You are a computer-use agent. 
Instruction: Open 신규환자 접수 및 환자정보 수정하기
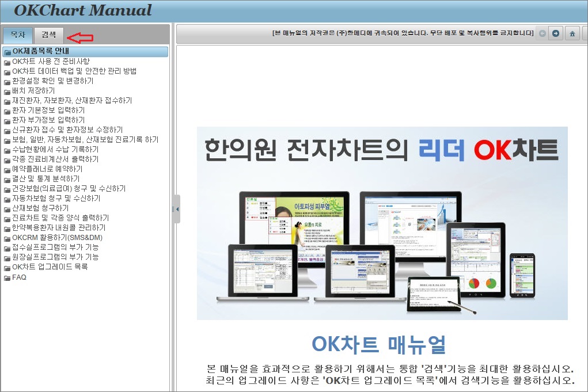click(67, 130)
